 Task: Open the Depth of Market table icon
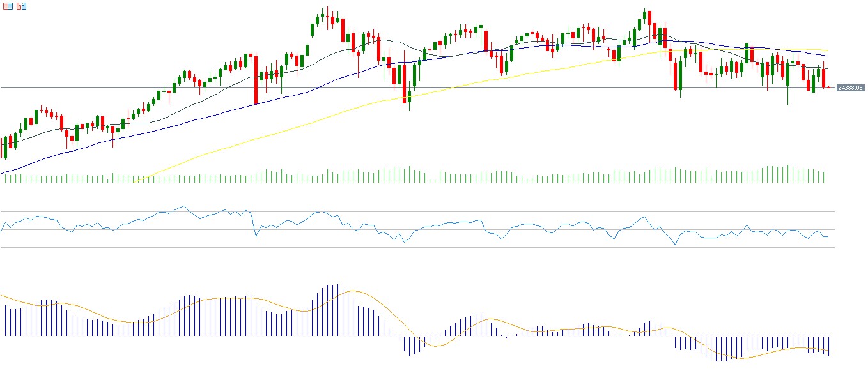pos(8,6)
